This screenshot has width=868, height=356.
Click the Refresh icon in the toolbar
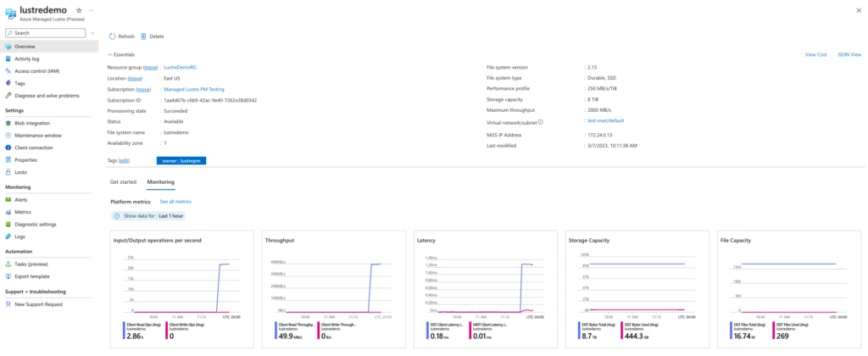[113, 36]
